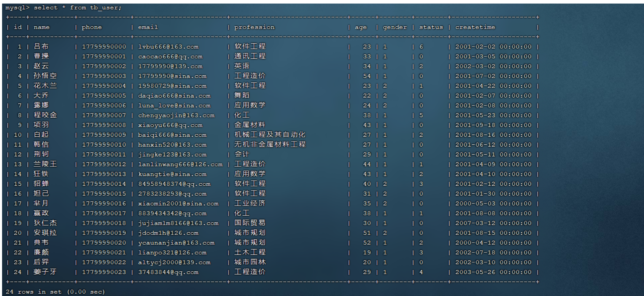Click the phone number 17799990005
The height and width of the screenshot is (296, 644).
click(104, 96)
